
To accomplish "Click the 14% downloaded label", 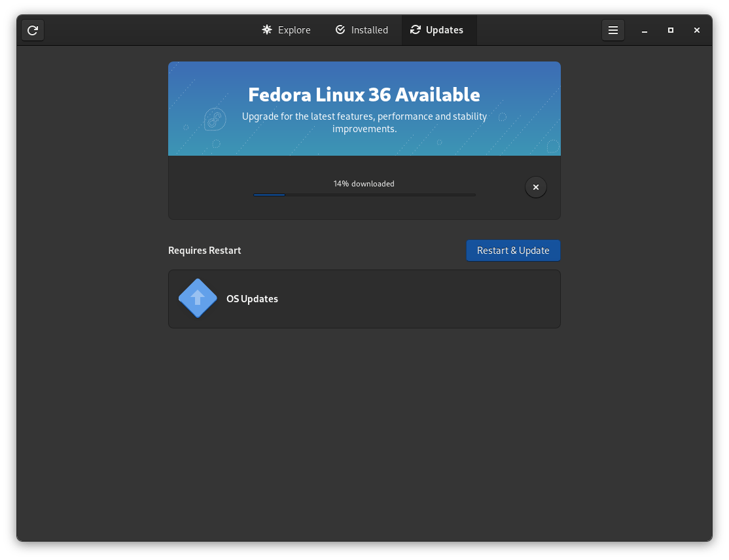I will coord(364,184).
